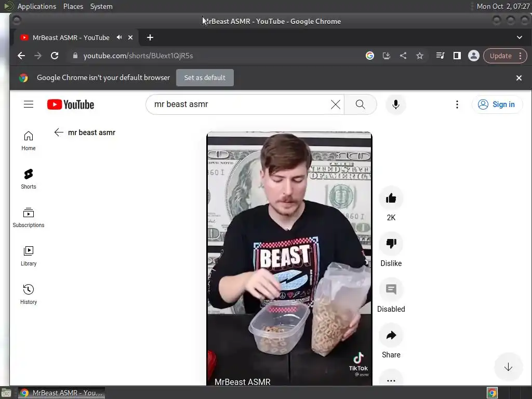532x399 pixels.
Task: Go back from mr beast asmr results
Action: [x=59, y=132]
